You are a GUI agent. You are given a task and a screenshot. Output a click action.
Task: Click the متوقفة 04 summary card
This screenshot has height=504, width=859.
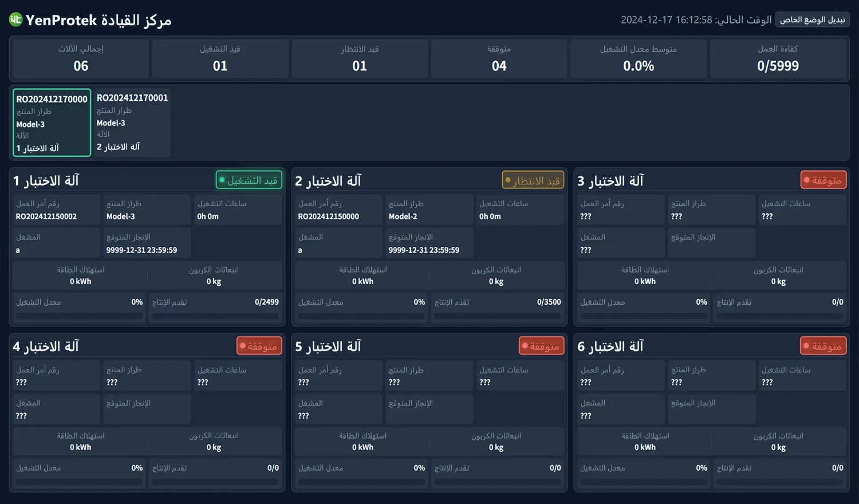tap(499, 58)
